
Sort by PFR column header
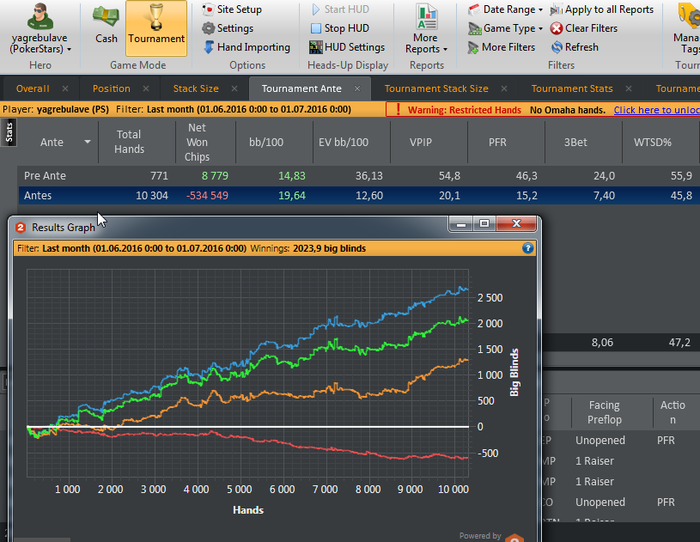pos(497,142)
